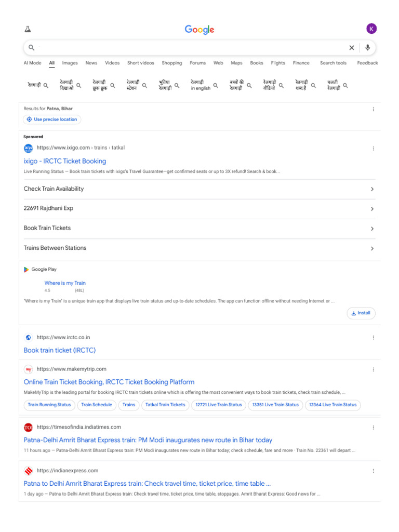
Task: Click Use precise location button
Action: (52, 119)
